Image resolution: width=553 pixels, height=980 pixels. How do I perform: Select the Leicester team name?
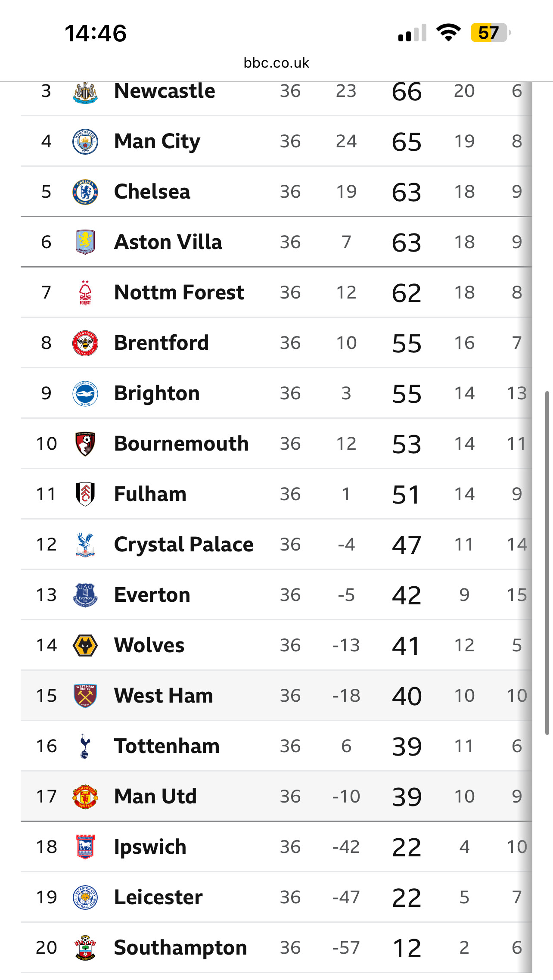pos(158,897)
